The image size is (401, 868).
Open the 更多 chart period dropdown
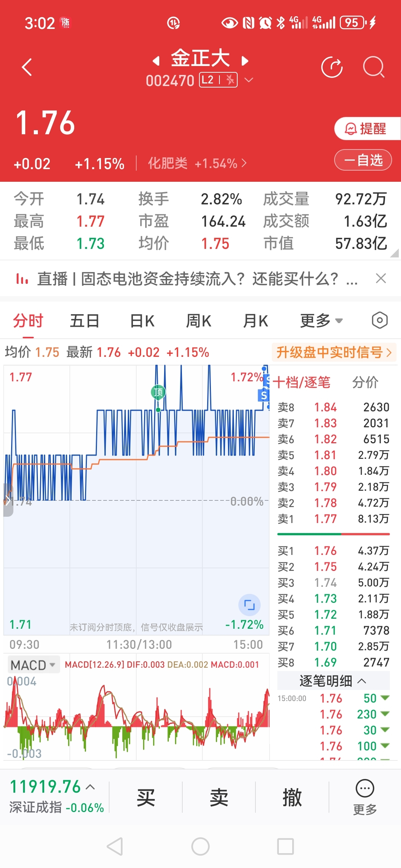321,321
